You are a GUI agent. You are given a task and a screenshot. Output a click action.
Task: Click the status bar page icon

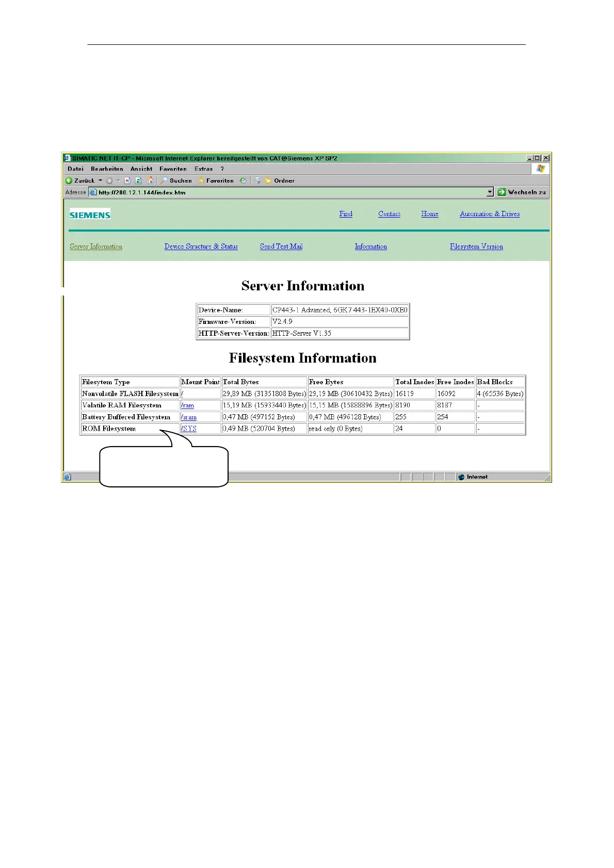[68, 477]
